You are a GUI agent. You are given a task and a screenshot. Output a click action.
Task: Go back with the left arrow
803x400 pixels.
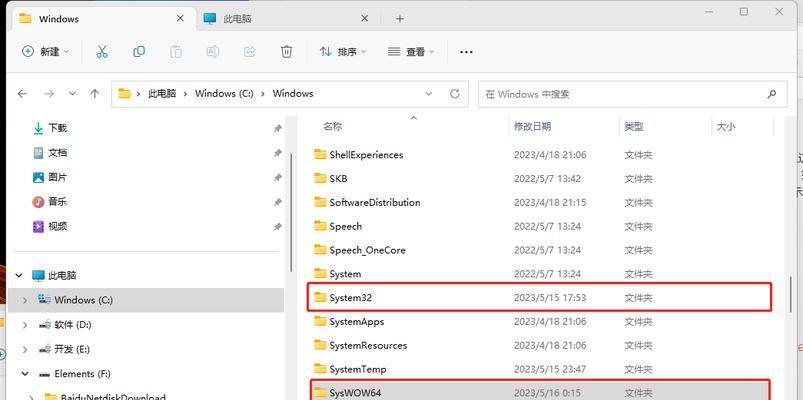tap(22, 94)
